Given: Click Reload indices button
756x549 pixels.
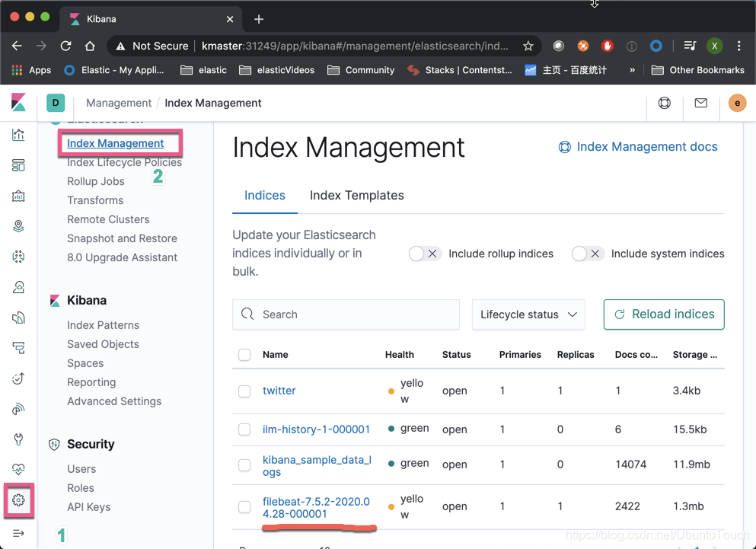Looking at the screenshot, I should click(664, 314).
